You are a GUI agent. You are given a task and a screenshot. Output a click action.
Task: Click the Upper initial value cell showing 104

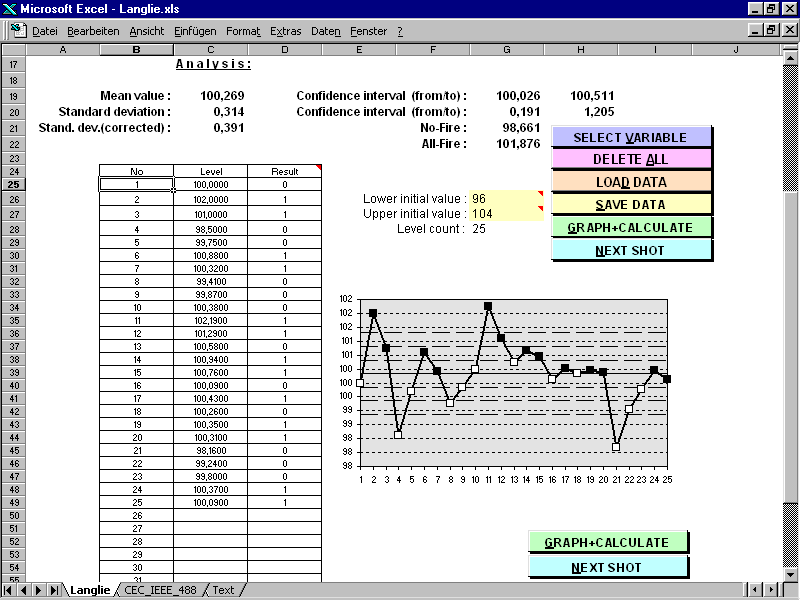coord(506,213)
